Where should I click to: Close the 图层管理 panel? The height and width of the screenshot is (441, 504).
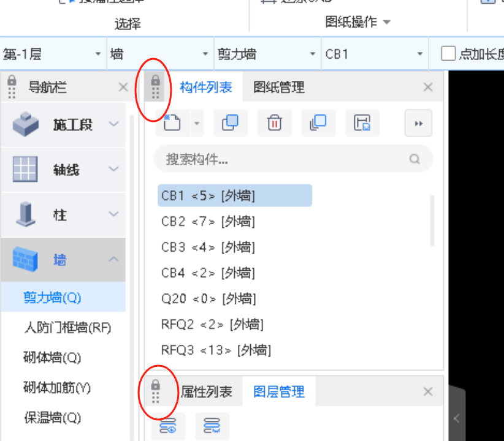(428, 391)
